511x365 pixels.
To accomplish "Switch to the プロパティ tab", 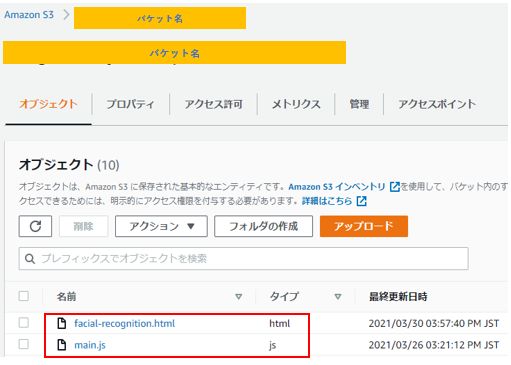I will 130,104.
